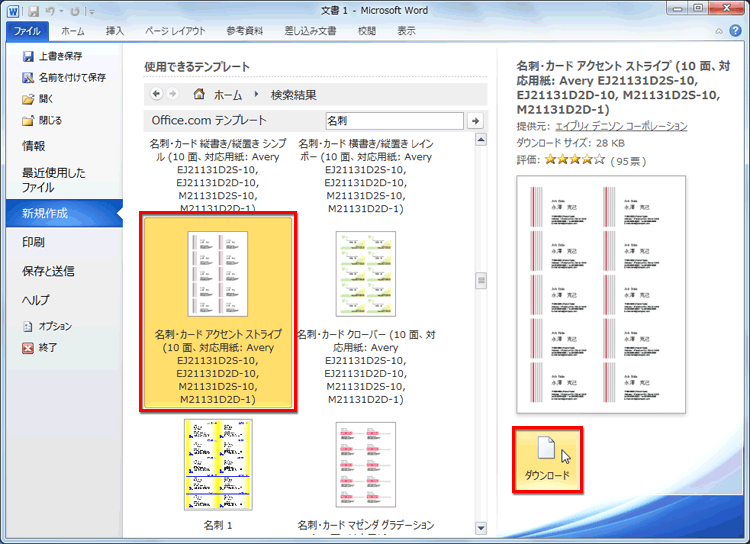Choose 名前を付けて保存 in the backstage menu

(64, 77)
